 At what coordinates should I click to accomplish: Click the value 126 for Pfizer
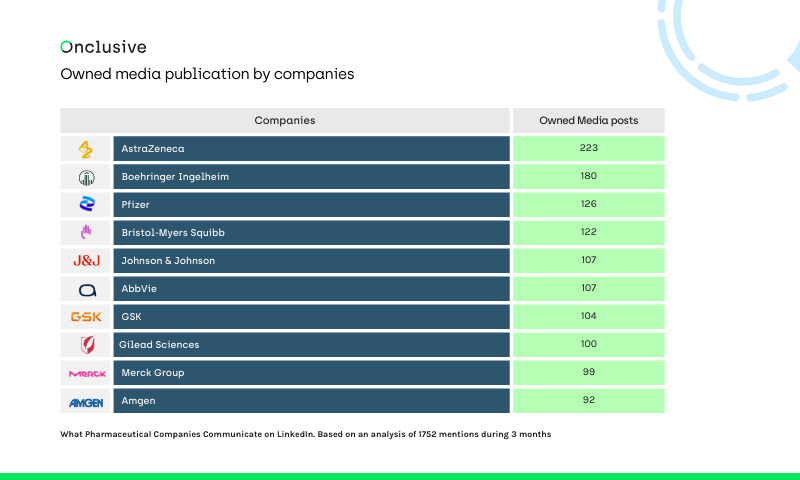589,204
